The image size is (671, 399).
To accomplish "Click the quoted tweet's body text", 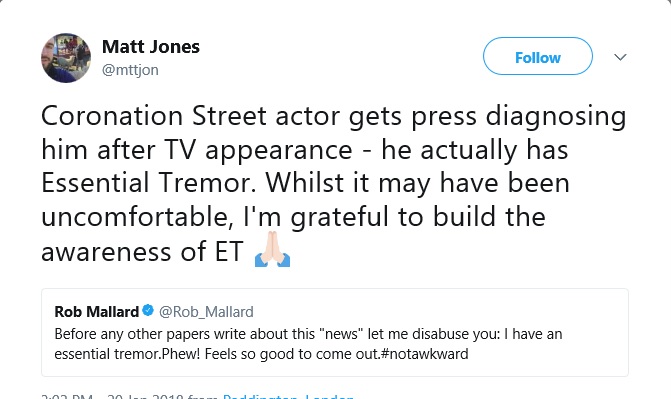I will 308,344.
